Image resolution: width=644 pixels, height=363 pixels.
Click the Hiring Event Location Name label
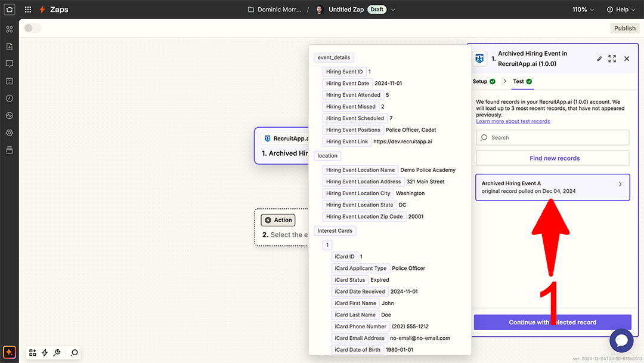coord(360,170)
